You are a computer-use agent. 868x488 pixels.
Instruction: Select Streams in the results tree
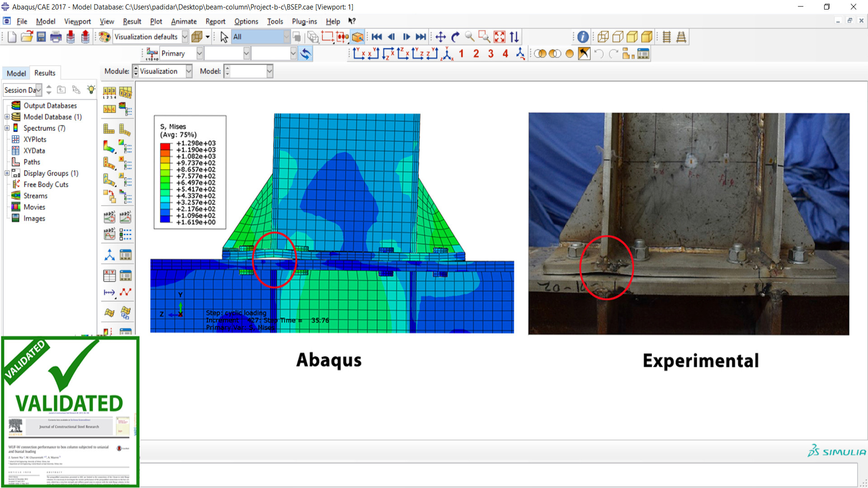[x=35, y=196]
